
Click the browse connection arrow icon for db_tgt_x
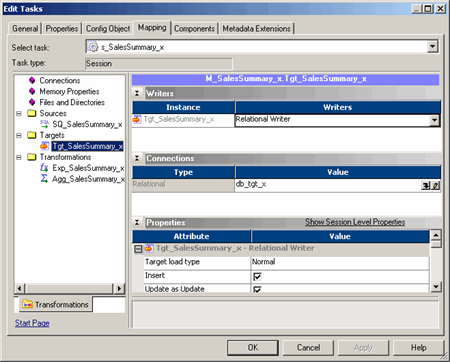click(x=425, y=185)
